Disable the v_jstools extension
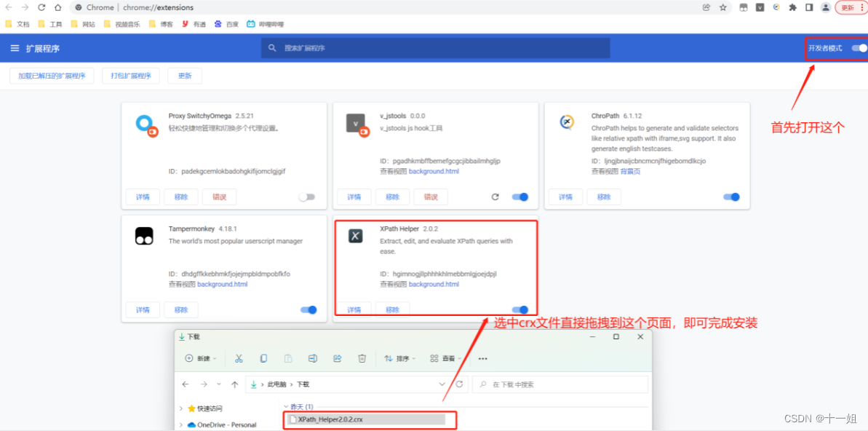The width and height of the screenshot is (868, 431). pos(519,197)
